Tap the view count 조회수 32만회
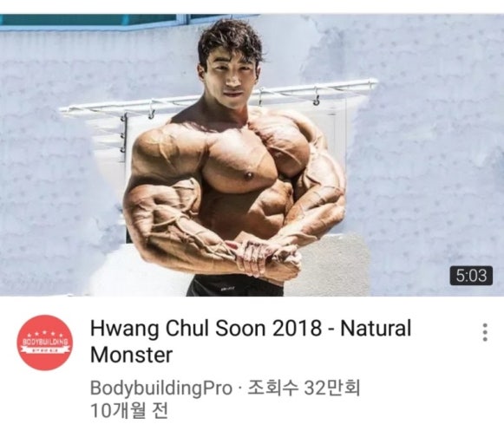504x444 pixels. [304, 387]
